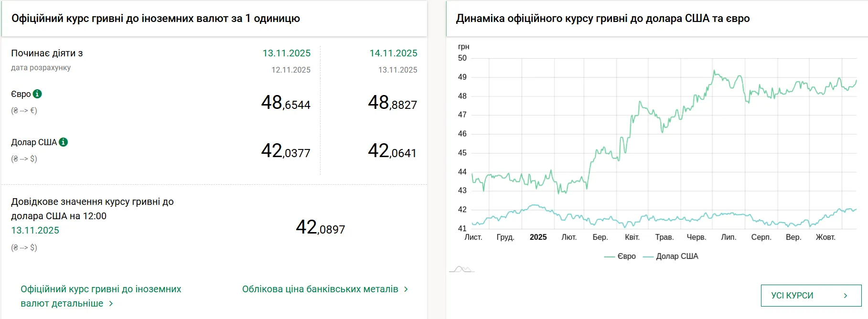Click the dollar rate value 42,0641
Image resolution: width=868 pixels, height=319 pixels.
[392, 151]
